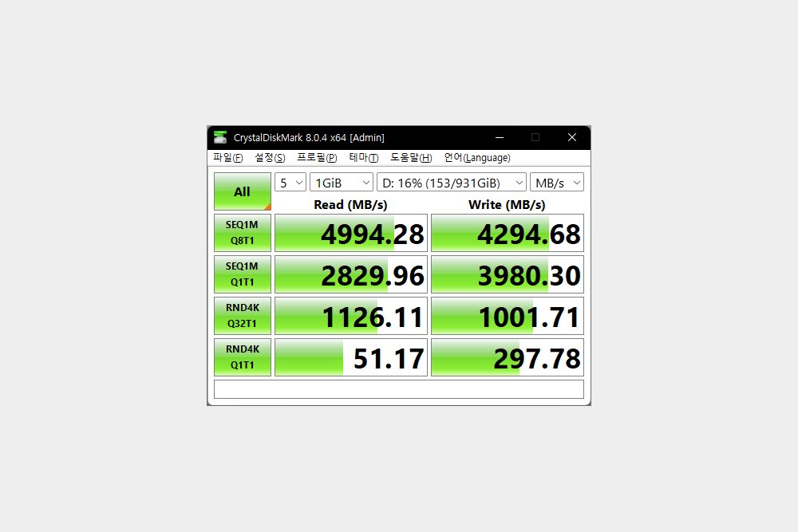Open the 파일(F) menu

(228, 158)
